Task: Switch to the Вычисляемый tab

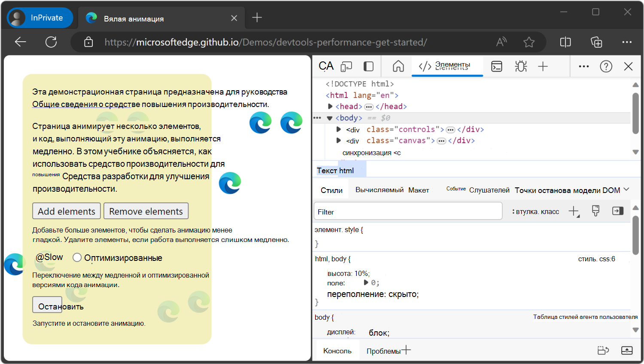Action: click(x=379, y=190)
